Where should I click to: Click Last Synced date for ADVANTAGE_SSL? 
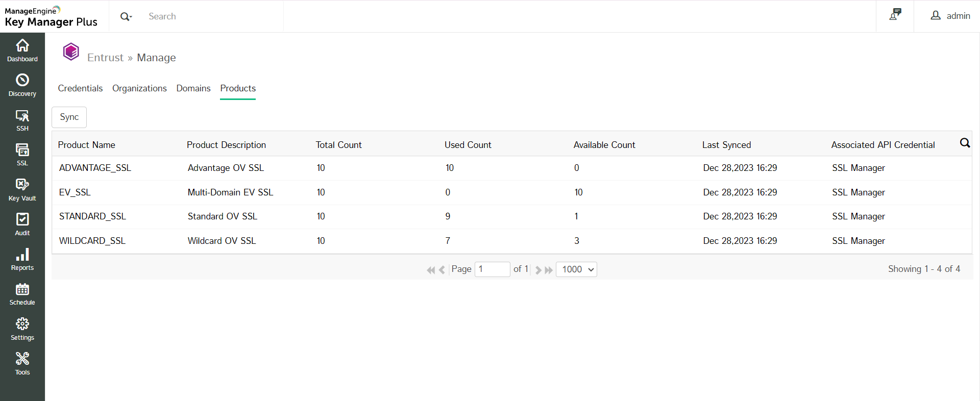(x=740, y=168)
